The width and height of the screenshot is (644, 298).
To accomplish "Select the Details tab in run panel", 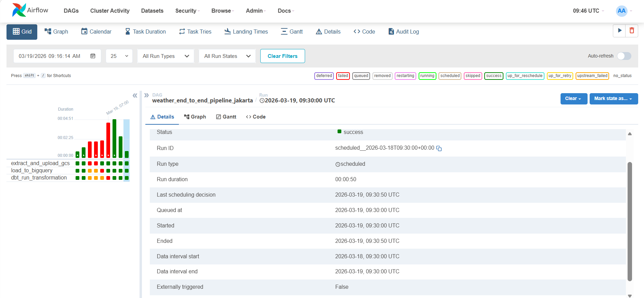I will pos(162,117).
